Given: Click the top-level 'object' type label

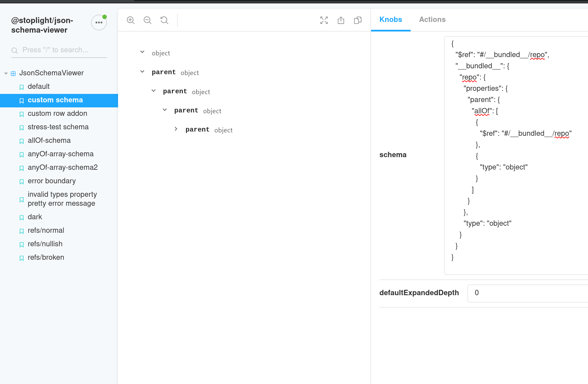Looking at the screenshot, I should (161, 53).
